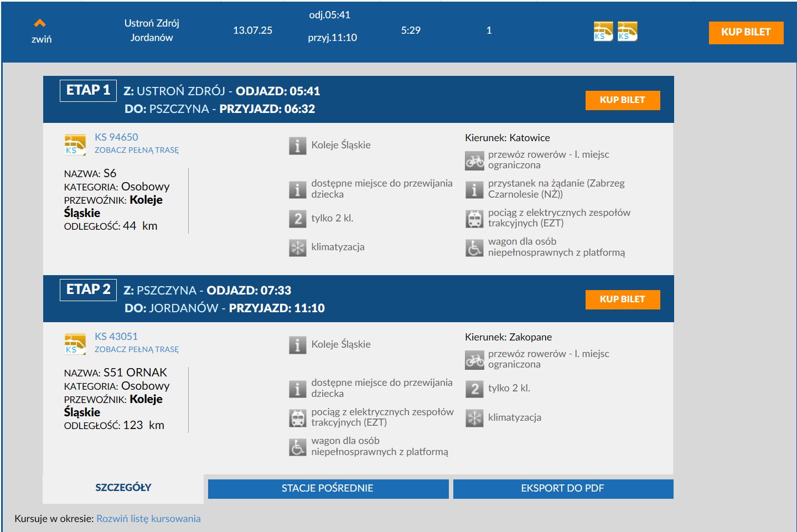Click the bicycle transport icon in Etap 1
Image resolution: width=797 pixels, height=532 pixels.
coord(474,161)
